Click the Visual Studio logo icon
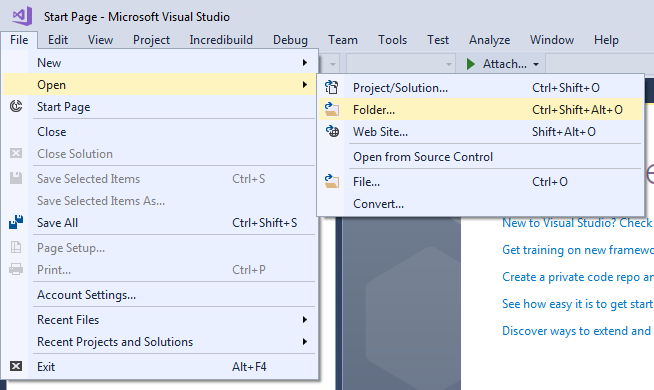The image size is (654, 390). tap(23, 16)
